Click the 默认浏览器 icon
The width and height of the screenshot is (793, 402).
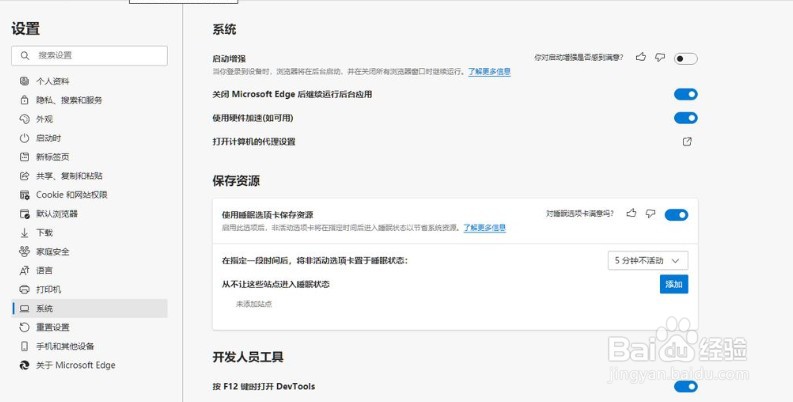24,214
